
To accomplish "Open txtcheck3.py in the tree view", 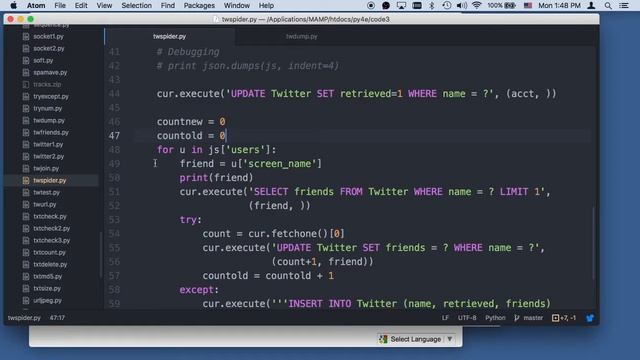I will pos(51,240).
